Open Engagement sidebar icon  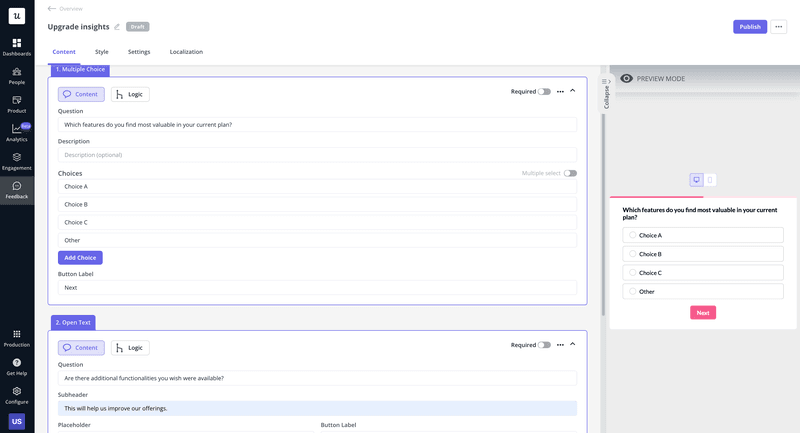tap(17, 158)
